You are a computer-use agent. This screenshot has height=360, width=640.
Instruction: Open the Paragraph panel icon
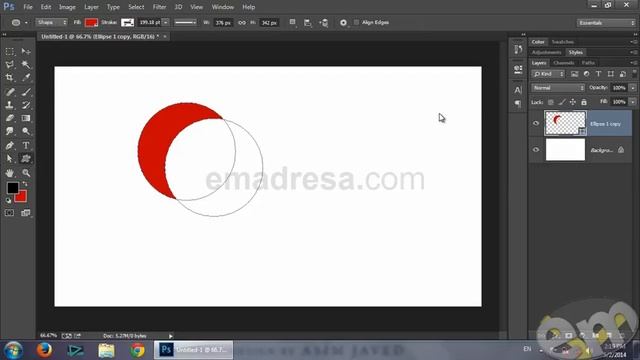pyautogui.click(x=518, y=104)
